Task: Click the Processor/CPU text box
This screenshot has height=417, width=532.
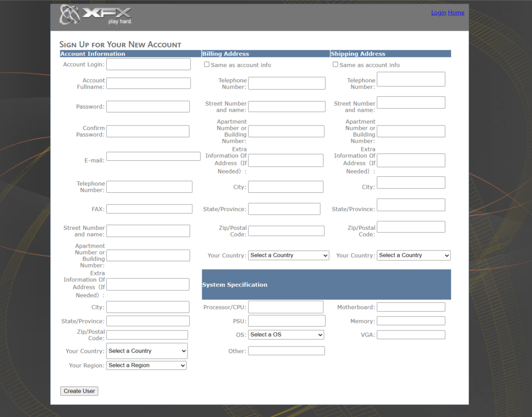Action: (x=286, y=307)
